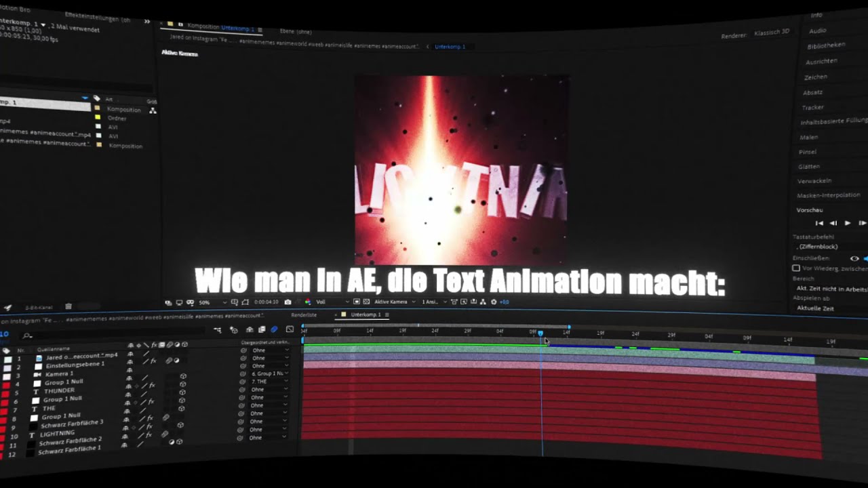Toggle the transparency grid icon in viewer
868x488 pixels.
(x=366, y=302)
